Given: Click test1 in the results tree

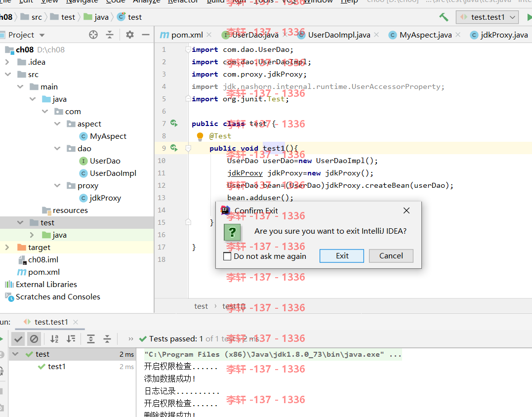Looking at the screenshot, I should coord(57,367).
